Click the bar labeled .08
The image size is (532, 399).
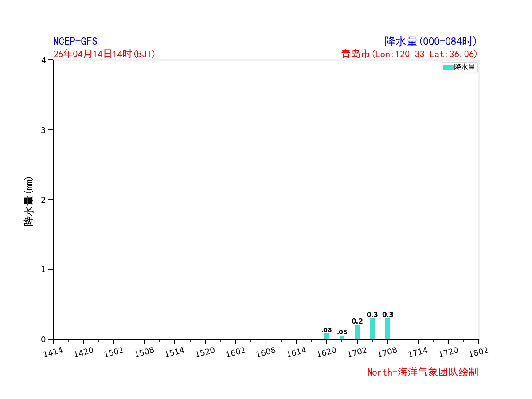[x=327, y=336]
